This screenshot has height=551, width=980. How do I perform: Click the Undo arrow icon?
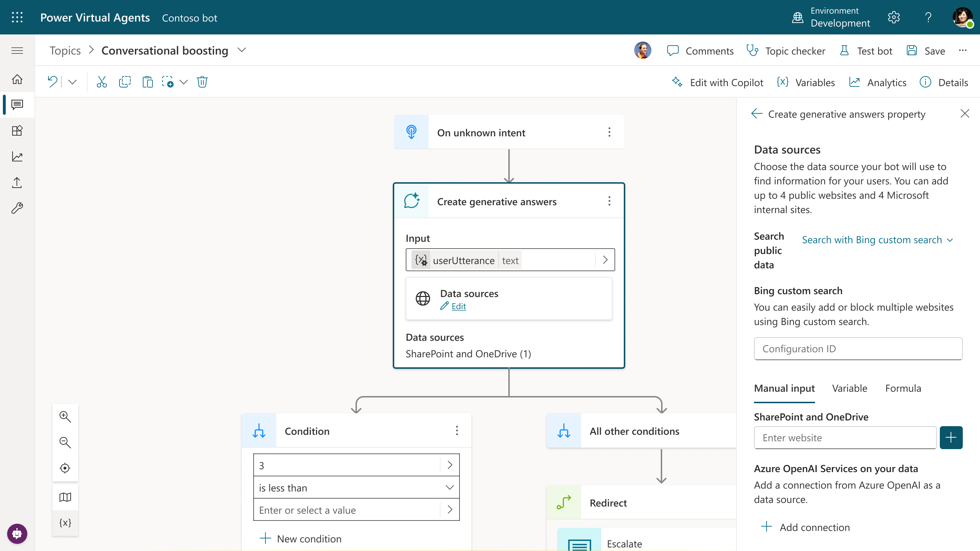coord(52,82)
